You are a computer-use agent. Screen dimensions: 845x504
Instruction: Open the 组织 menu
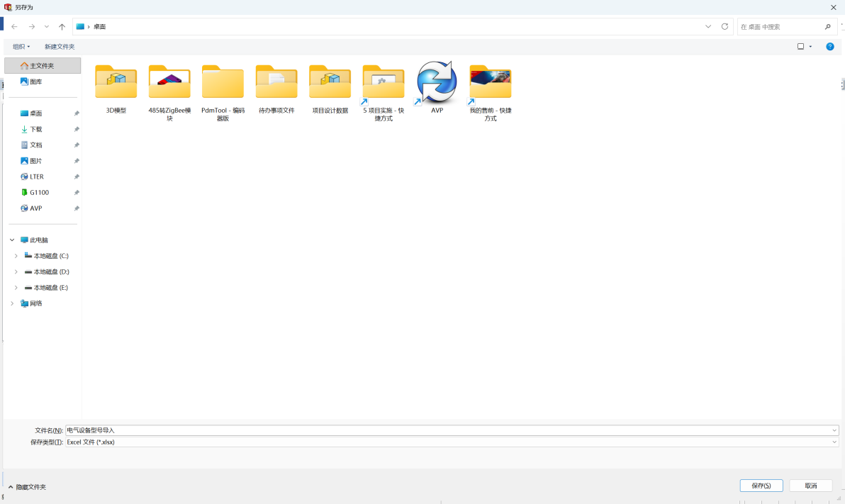pos(21,47)
